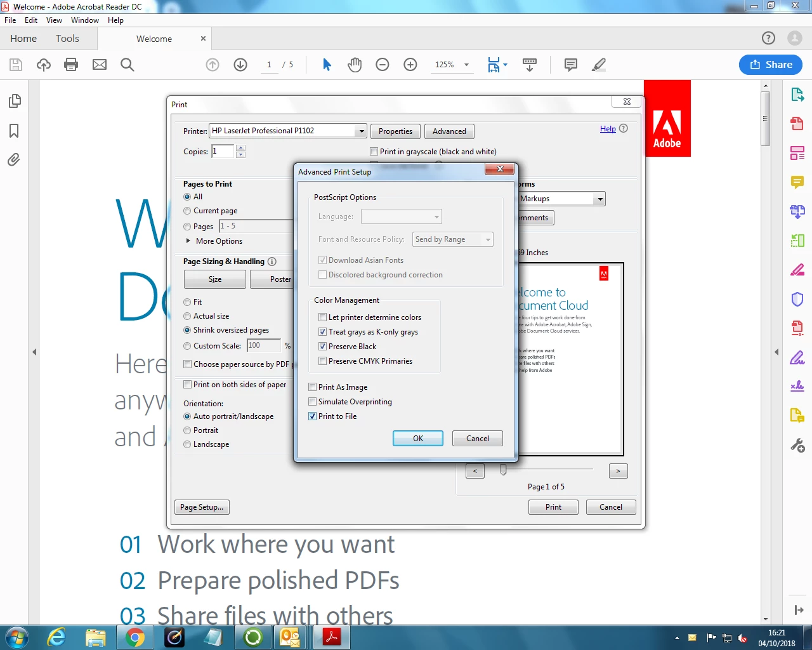812x650 pixels.
Task: Open the Protect shield tool icon
Action: 797,299
